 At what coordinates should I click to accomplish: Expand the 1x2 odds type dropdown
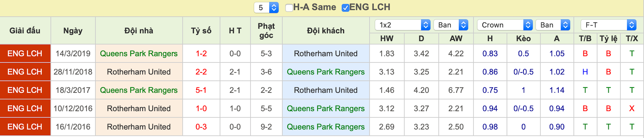pos(402,25)
